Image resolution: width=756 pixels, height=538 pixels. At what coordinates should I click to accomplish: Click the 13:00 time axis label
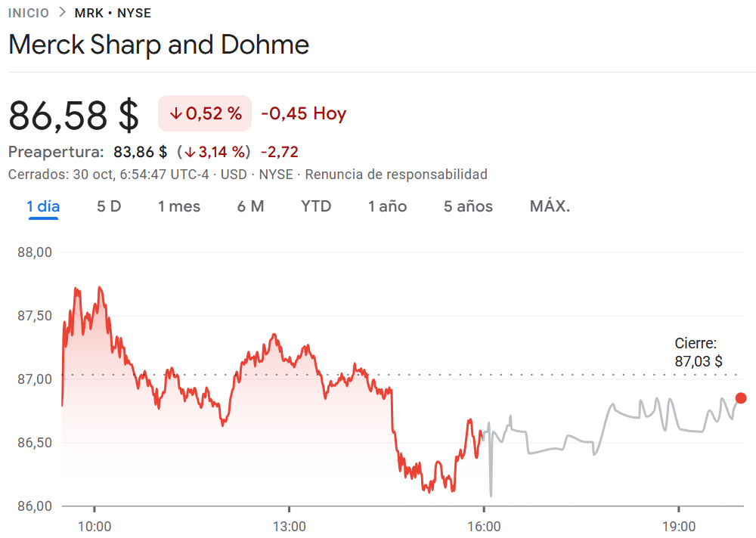[x=290, y=527]
